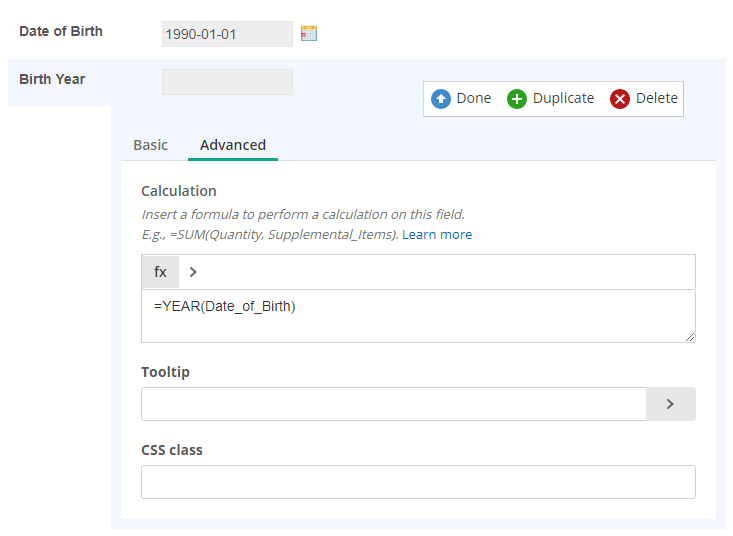This screenshot has height=536, width=733.
Task: Click the empty Birth Year field
Action: tap(227, 82)
